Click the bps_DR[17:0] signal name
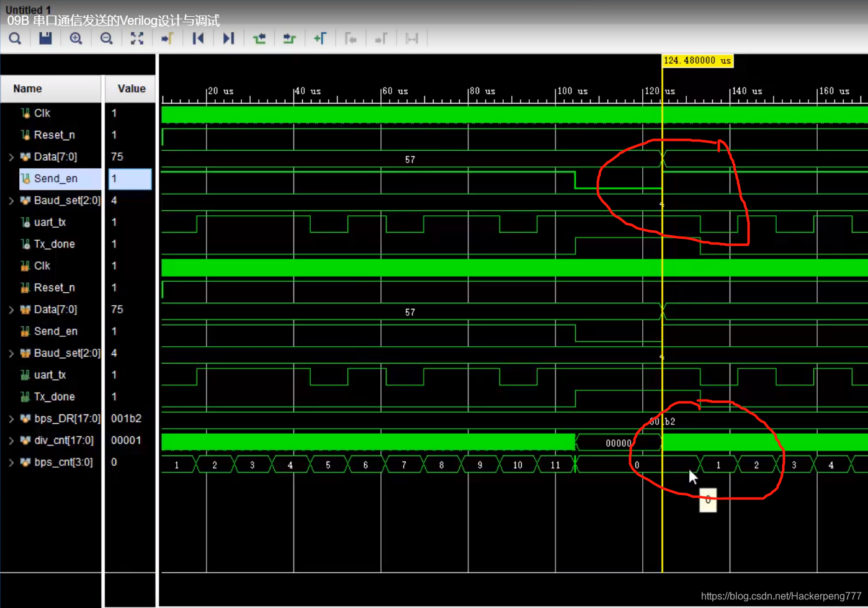 tap(67, 419)
